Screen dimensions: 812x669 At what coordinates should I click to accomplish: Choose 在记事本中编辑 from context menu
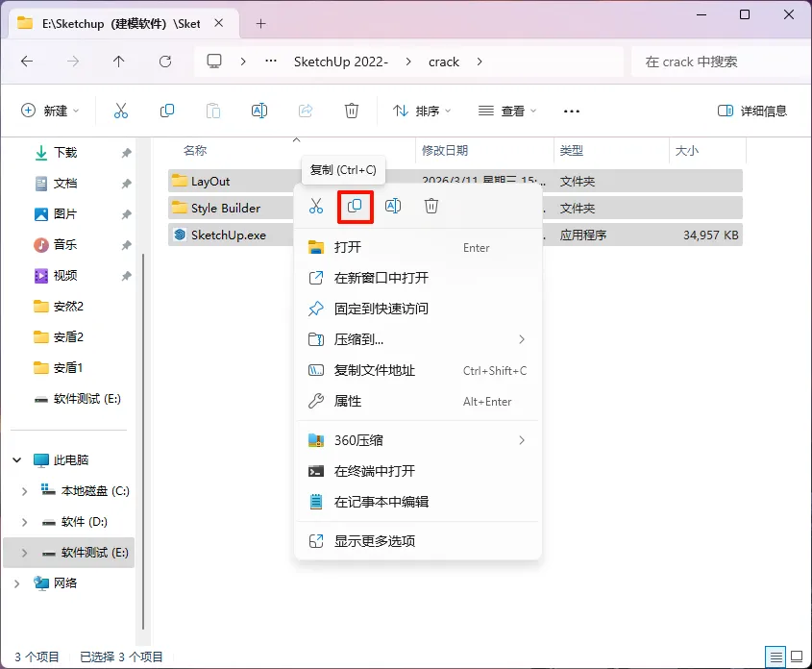click(418, 503)
